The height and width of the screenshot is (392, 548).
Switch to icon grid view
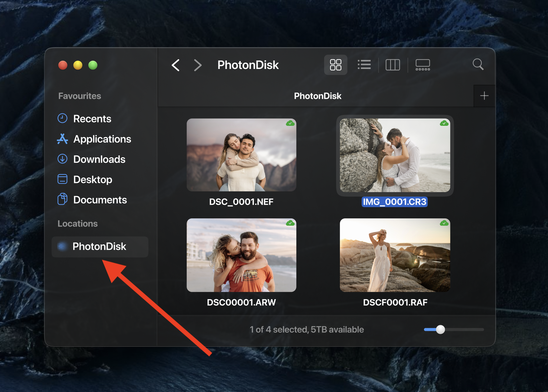point(335,65)
